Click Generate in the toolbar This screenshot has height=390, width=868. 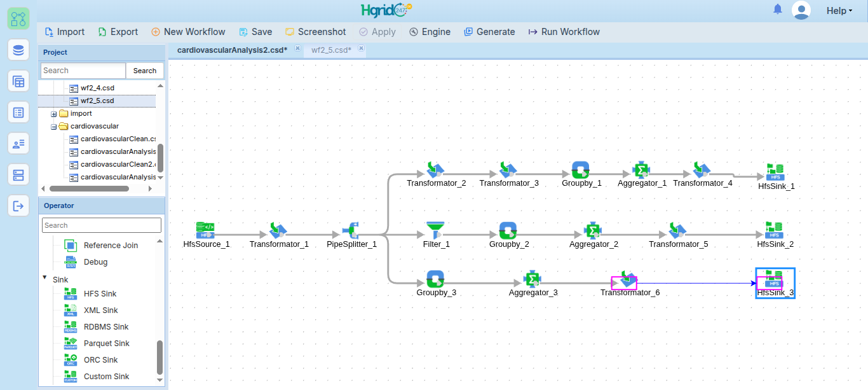click(x=489, y=32)
